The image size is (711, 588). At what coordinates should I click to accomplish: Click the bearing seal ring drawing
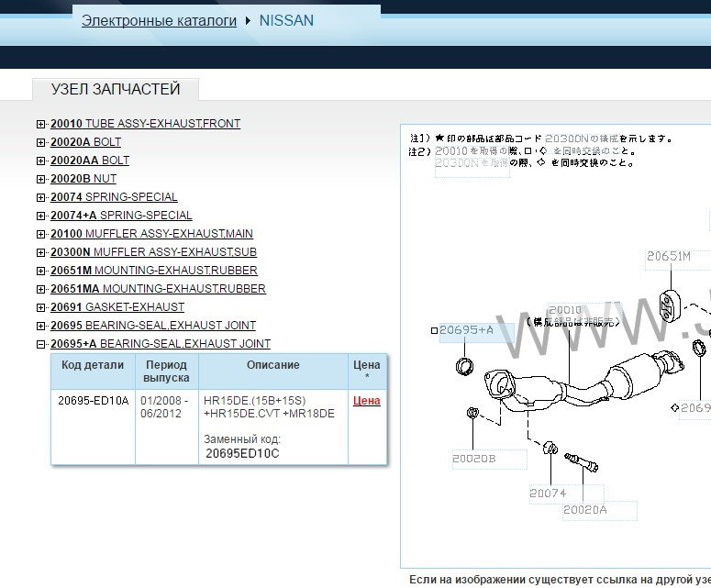pyautogui.click(x=464, y=366)
